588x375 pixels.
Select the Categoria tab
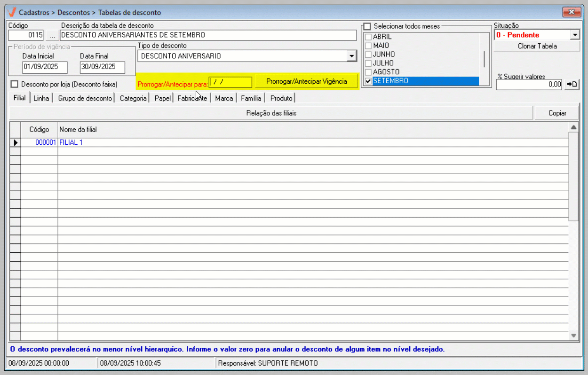point(133,98)
